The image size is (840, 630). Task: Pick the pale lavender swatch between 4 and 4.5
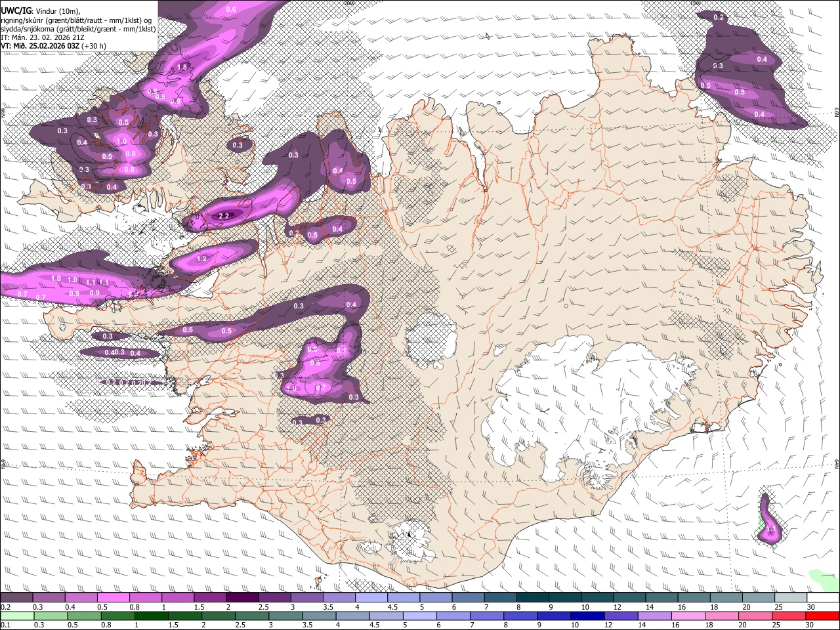[371, 597]
